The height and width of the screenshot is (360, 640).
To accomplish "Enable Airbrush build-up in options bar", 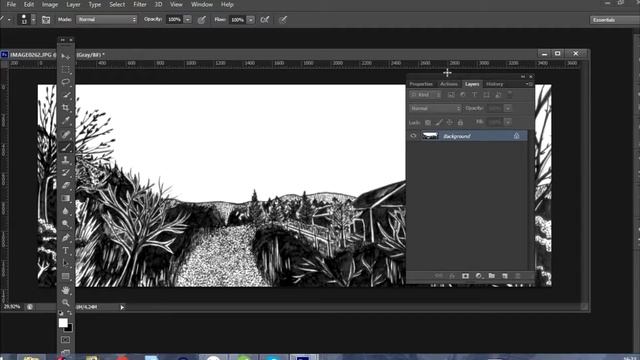I will click(264, 20).
